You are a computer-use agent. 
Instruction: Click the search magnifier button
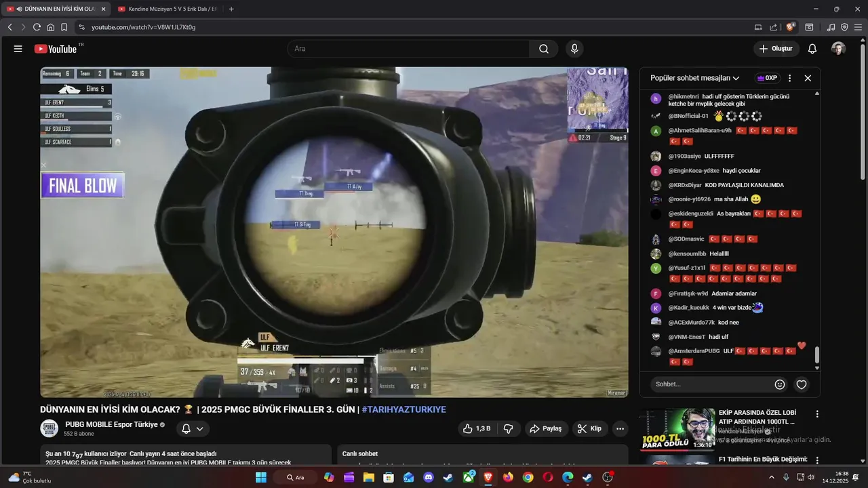pos(544,49)
